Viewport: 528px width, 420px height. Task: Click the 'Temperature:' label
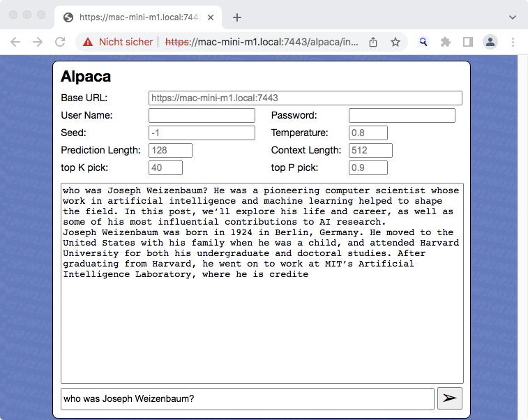[299, 133]
